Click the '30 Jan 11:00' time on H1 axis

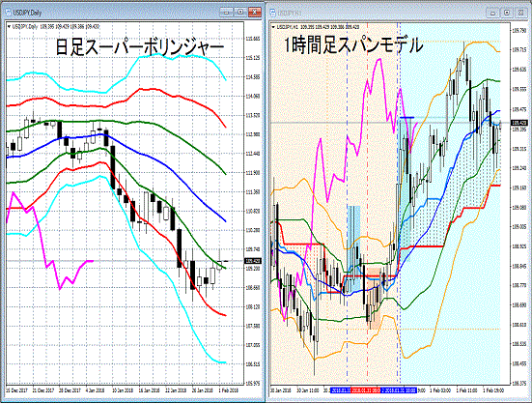click(307, 390)
